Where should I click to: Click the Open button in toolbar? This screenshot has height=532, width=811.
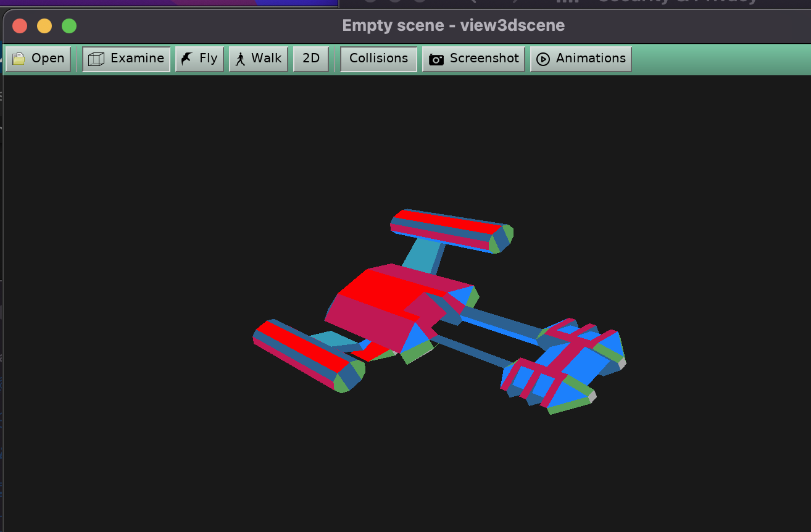(x=38, y=59)
